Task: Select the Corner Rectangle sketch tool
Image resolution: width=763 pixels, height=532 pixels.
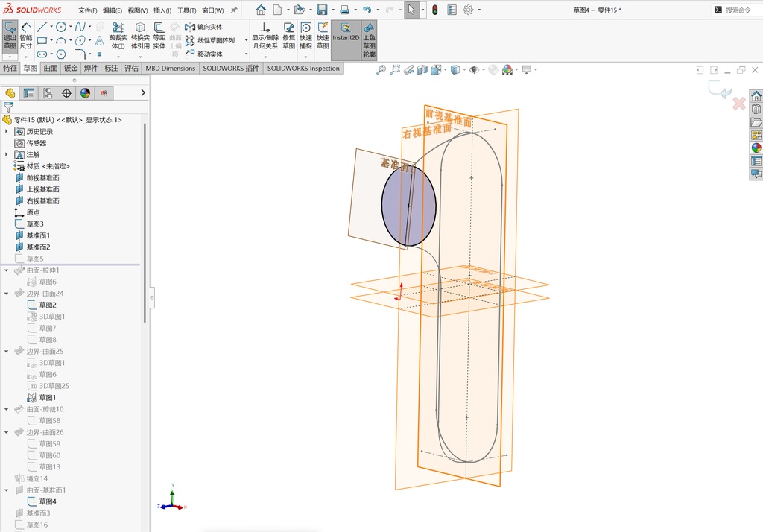Action: click(x=42, y=40)
